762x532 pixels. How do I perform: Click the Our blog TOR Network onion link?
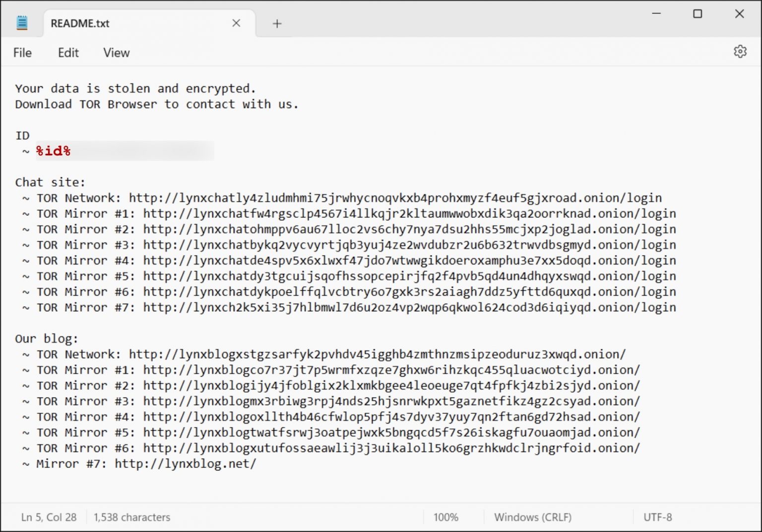click(x=376, y=354)
